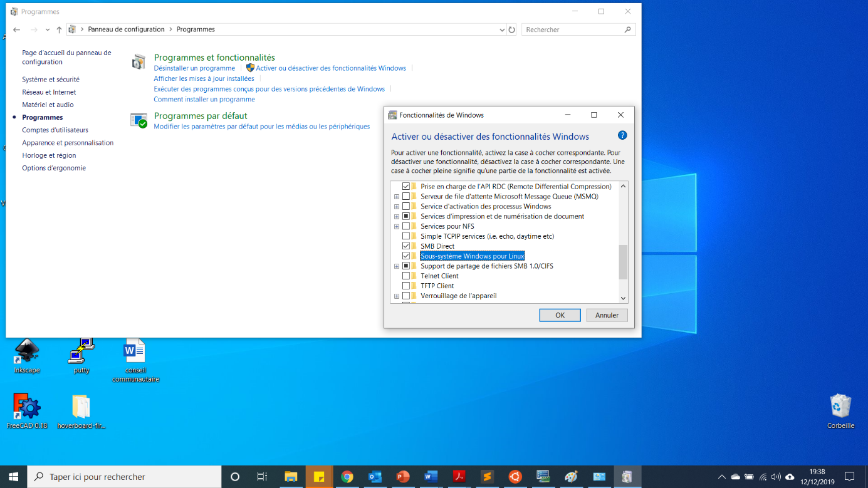Open the FreeCAD 0.18 desktop icon
Image resolution: width=868 pixels, height=488 pixels.
click(27, 408)
